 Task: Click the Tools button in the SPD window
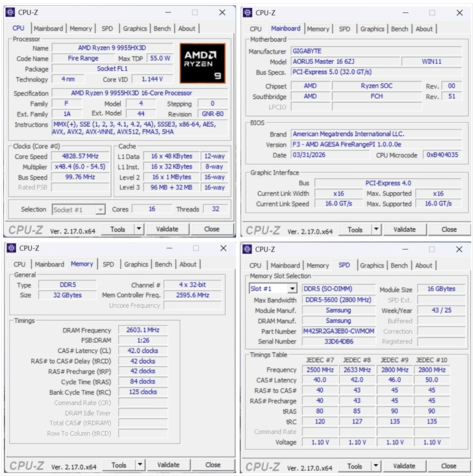(355, 466)
